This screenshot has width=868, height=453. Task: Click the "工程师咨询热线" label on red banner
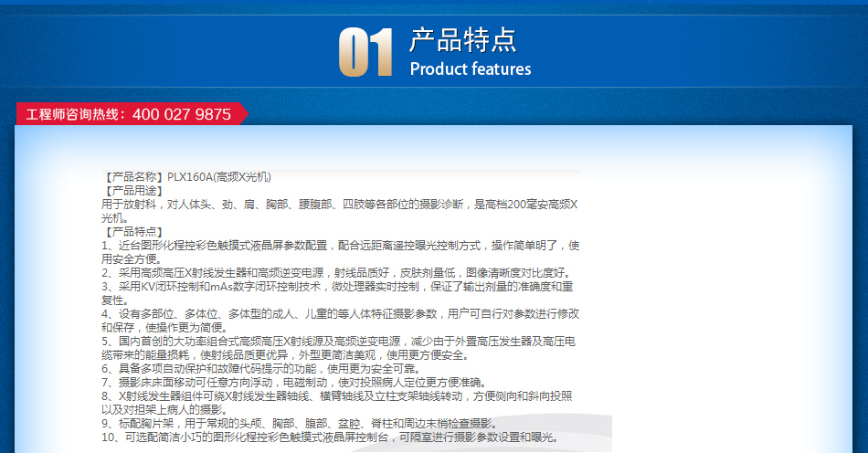pos(74,115)
